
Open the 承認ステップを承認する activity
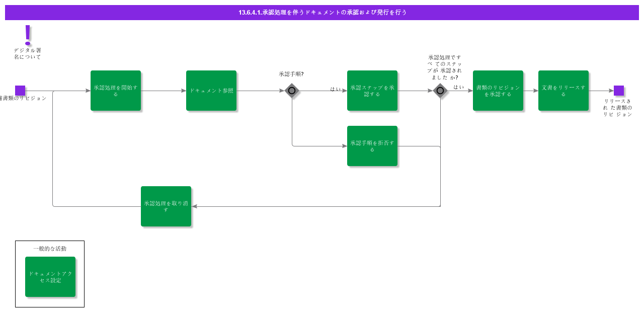click(x=372, y=91)
